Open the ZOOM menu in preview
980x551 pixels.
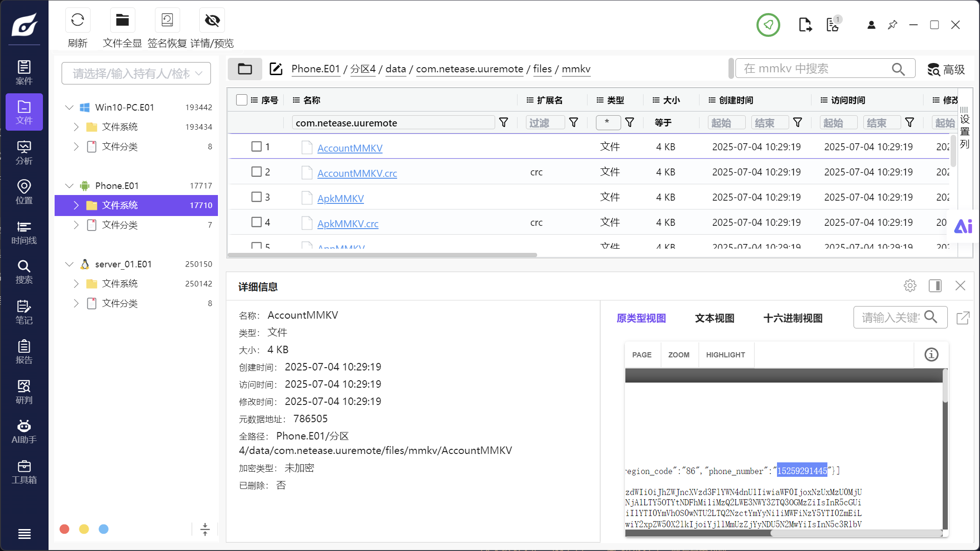pyautogui.click(x=679, y=355)
